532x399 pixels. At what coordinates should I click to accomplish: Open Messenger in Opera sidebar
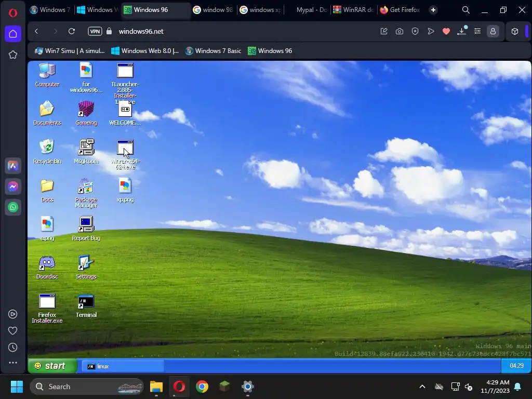click(13, 187)
